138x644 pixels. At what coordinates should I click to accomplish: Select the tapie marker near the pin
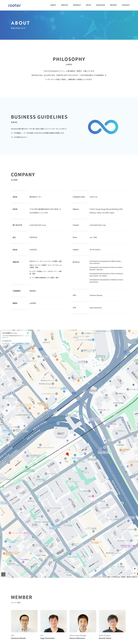point(65,459)
